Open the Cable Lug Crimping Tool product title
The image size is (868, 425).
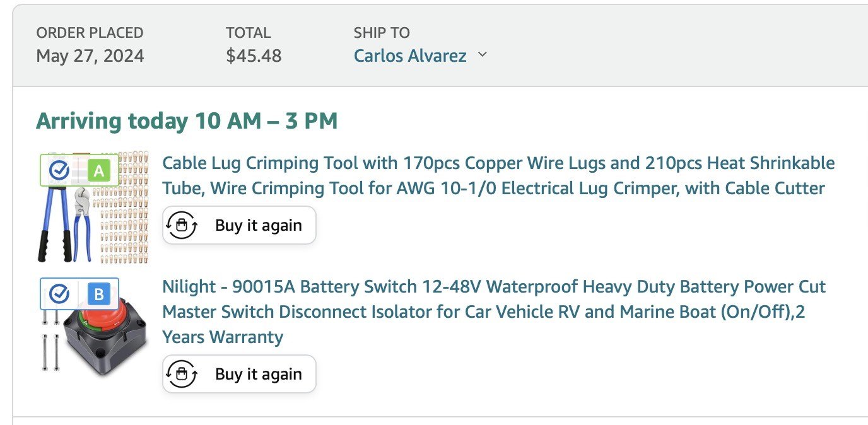[x=498, y=175]
